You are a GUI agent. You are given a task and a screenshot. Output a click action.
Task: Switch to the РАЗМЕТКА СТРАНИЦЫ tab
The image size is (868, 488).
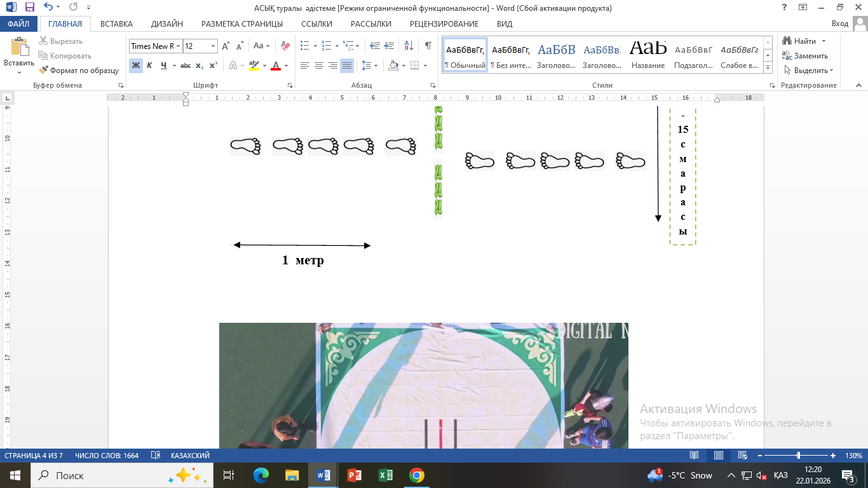point(242,24)
